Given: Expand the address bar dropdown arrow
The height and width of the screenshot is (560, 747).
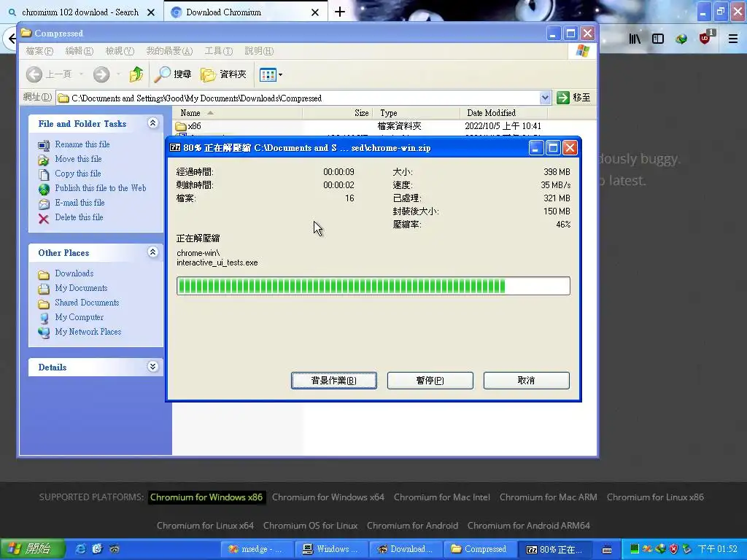Looking at the screenshot, I should click(x=546, y=98).
